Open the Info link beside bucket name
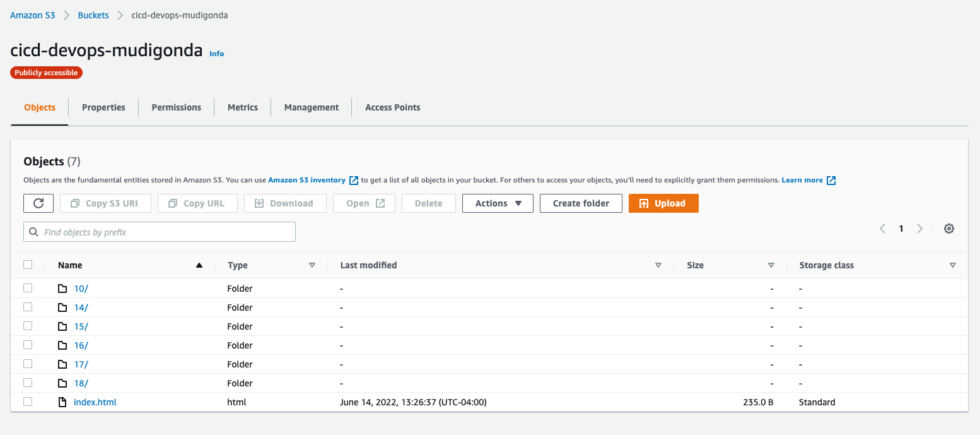 (216, 54)
